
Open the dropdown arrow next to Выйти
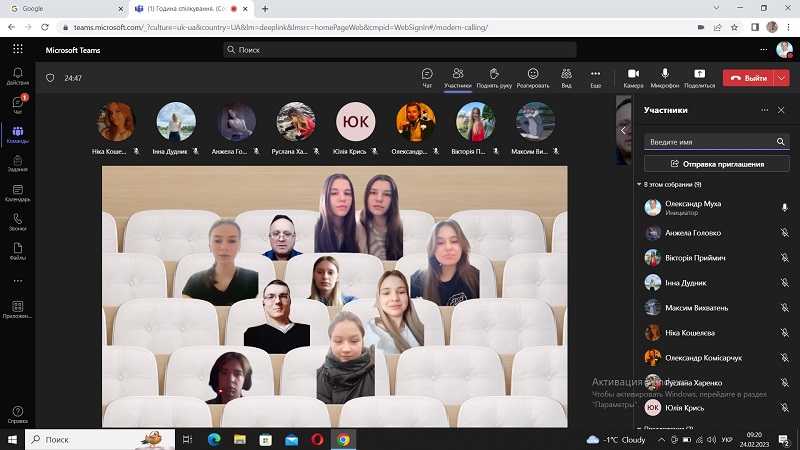[x=782, y=77]
